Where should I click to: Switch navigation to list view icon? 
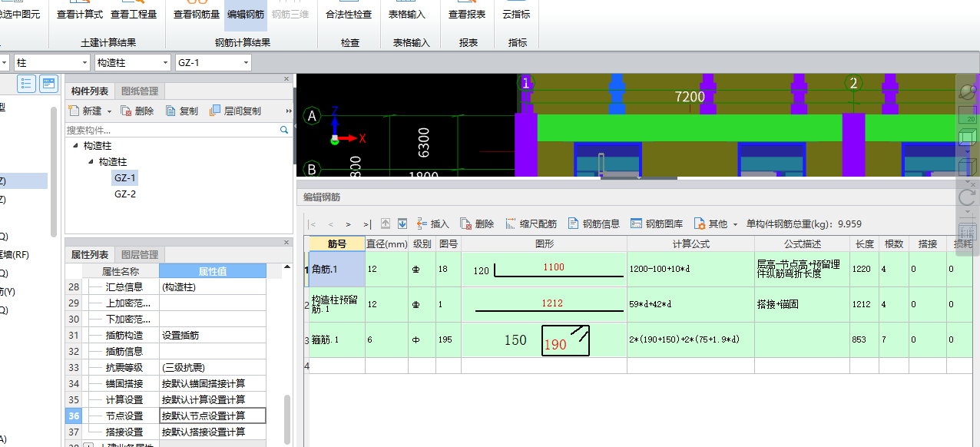click(26, 84)
